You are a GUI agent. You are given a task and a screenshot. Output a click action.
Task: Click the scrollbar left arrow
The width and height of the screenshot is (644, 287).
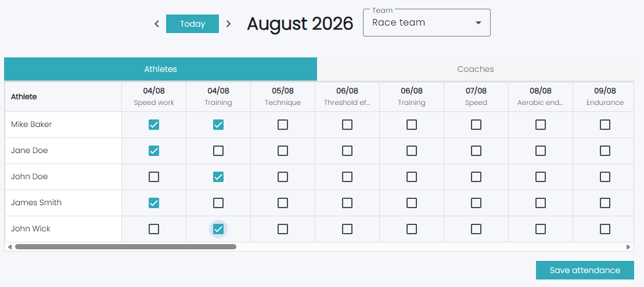(x=9, y=247)
